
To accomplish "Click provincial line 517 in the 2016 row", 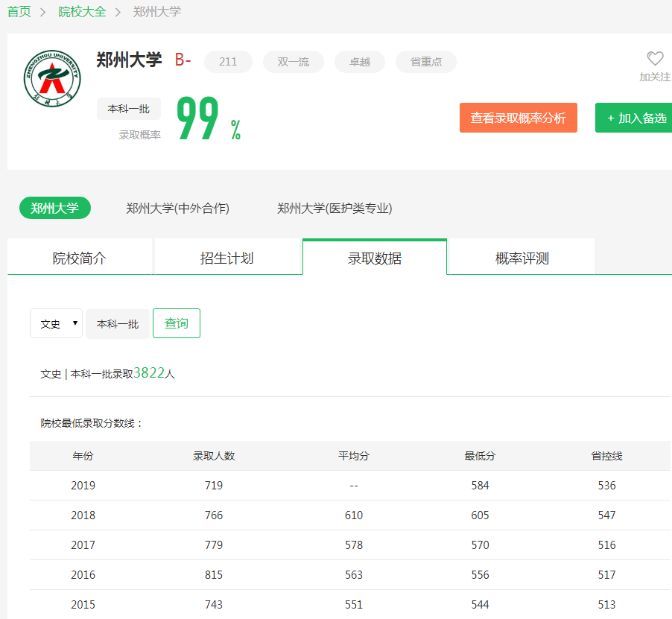I will (607, 574).
